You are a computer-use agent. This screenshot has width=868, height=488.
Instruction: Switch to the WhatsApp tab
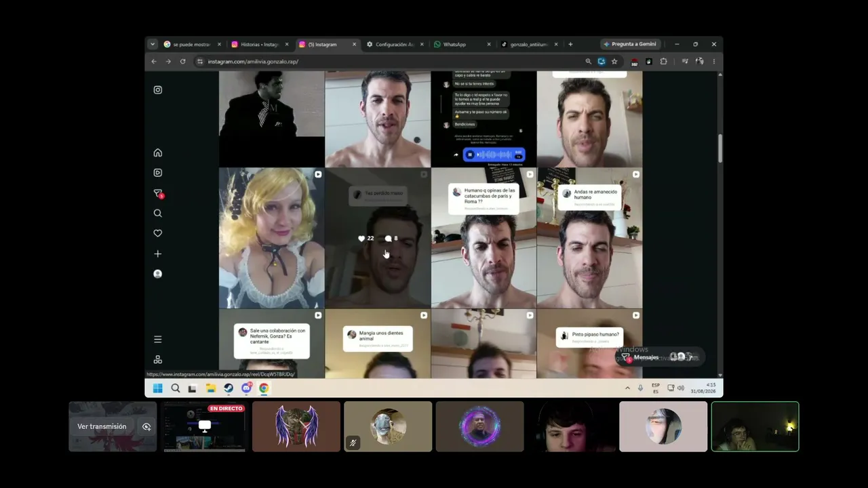(462, 45)
